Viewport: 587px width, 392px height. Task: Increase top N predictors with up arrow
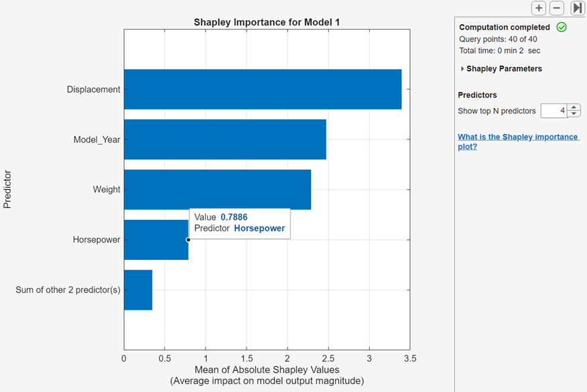coord(574,108)
